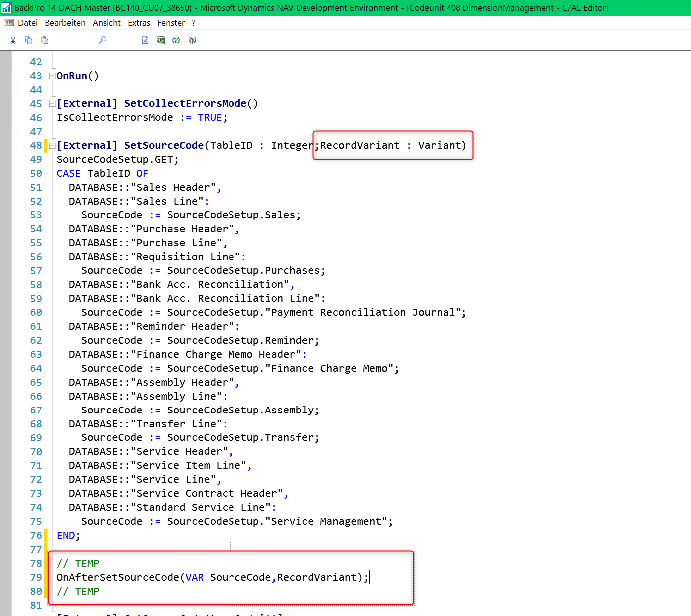691x616 pixels.
Task: Click "Service Management" on line 75
Action: pos(326,521)
